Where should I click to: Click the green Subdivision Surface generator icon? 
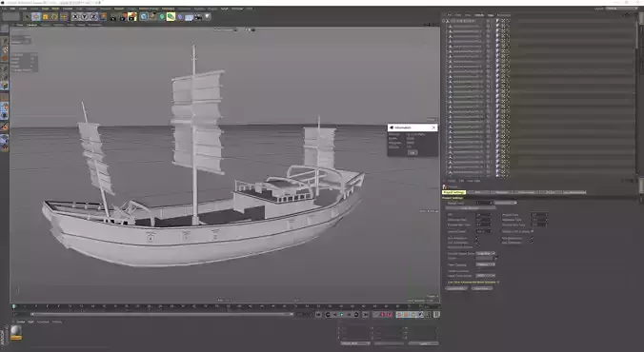[x=161, y=17]
